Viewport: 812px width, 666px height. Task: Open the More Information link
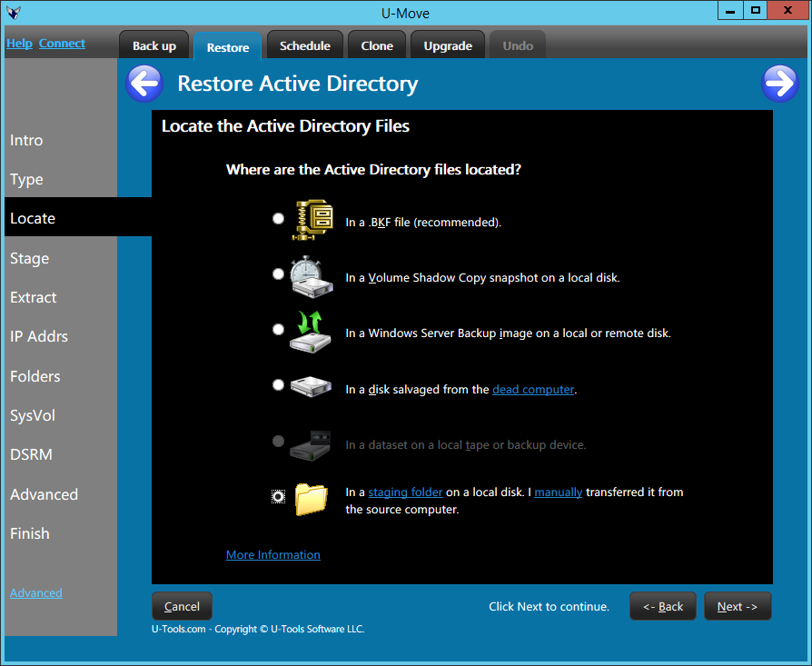click(272, 555)
